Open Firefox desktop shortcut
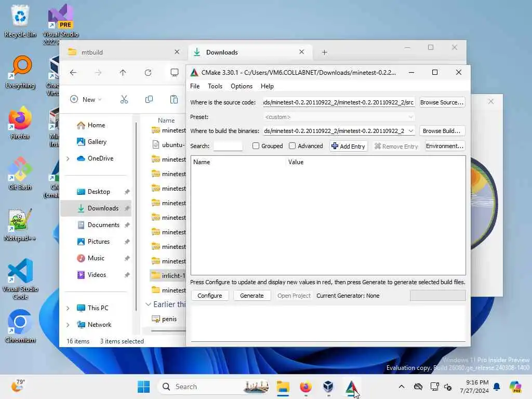 [20, 123]
